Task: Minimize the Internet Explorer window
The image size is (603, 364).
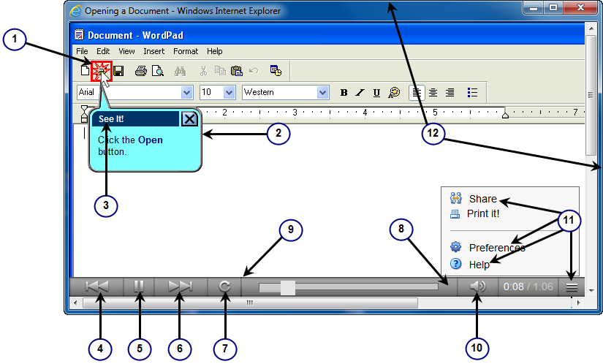Action: pyautogui.click(x=534, y=7)
